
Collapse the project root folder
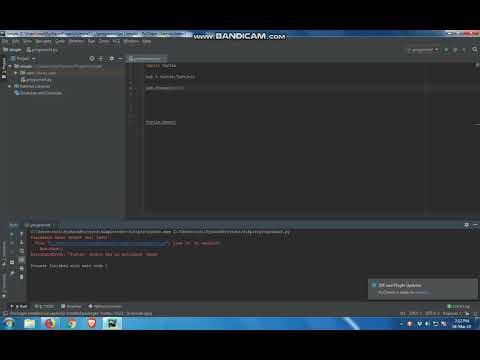pos(10,66)
